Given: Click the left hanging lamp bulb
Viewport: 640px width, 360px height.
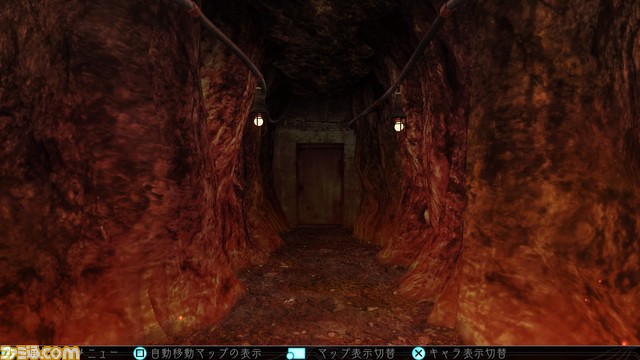Looking at the screenshot, I should click(258, 120).
